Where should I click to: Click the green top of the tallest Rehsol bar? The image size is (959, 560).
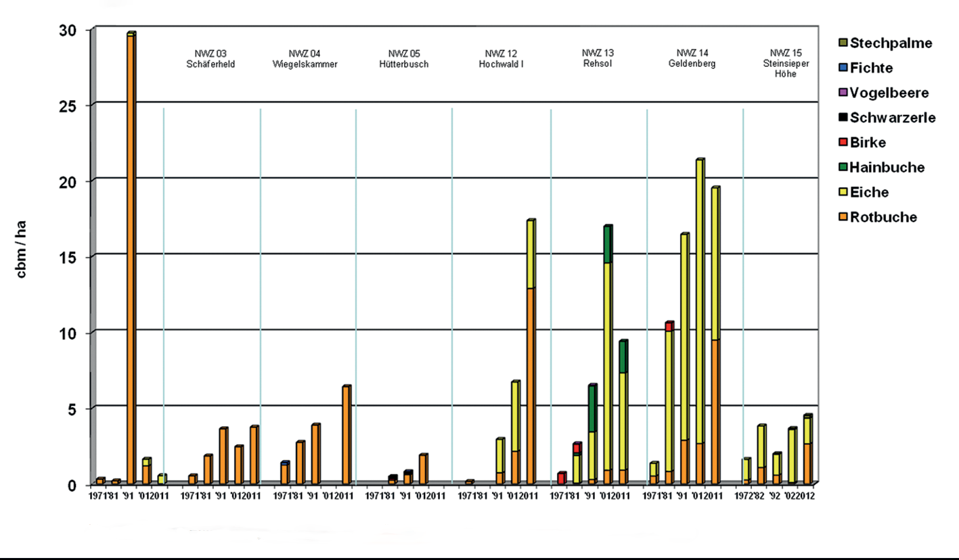tap(607, 246)
